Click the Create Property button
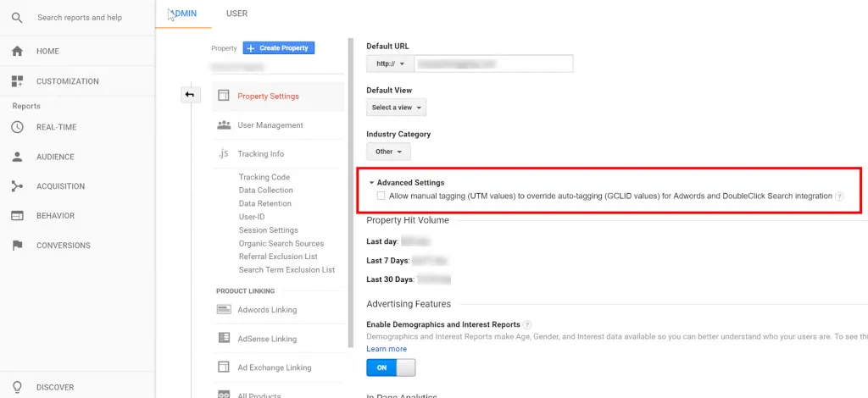This screenshot has height=398, width=868. coord(278,48)
